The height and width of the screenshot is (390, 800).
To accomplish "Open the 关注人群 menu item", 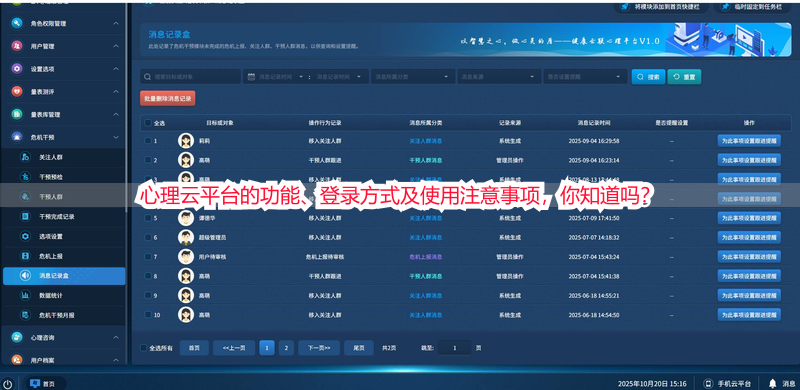I will coord(64,157).
